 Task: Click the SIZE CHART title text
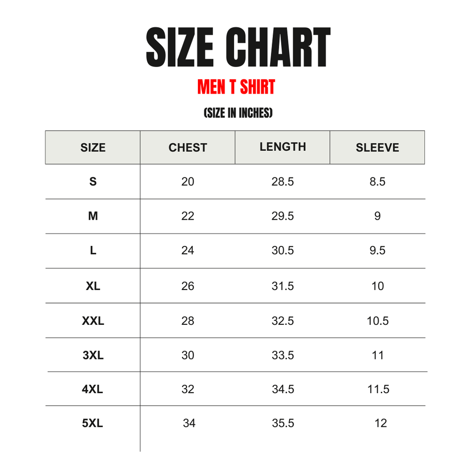point(238,48)
